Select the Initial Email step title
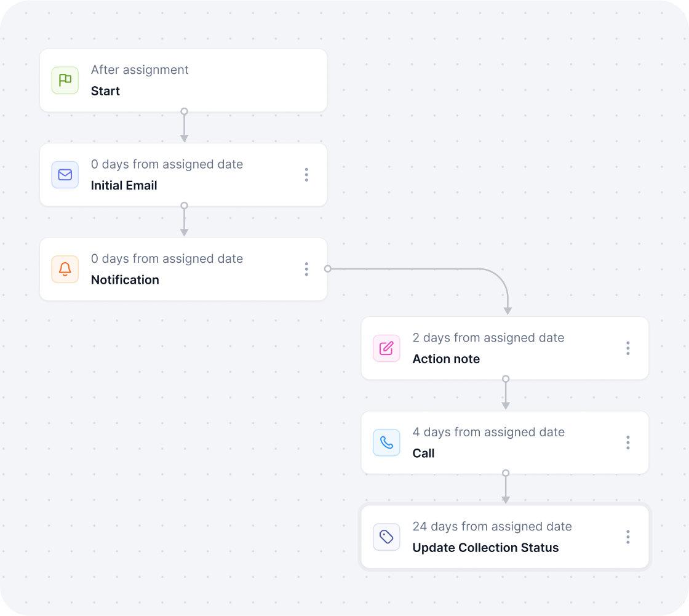The height and width of the screenshot is (616, 689). pyautogui.click(x=124, y=186)
